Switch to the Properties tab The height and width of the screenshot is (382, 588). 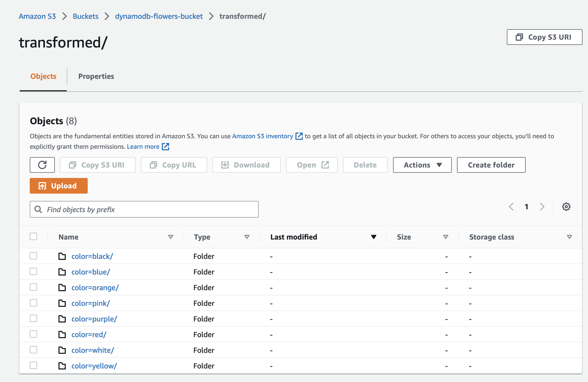pos(96,76)
